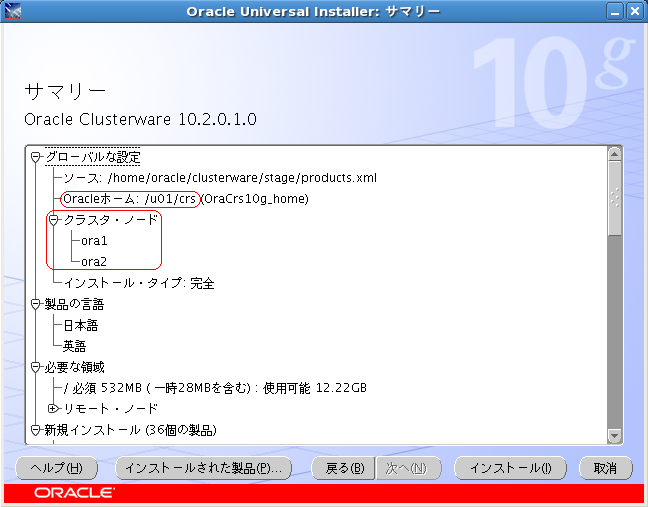Image resolution: width=648 pixels, height=507 pixels.
Task: Collapse the 必要な領域 tree node
Action: 36,367
